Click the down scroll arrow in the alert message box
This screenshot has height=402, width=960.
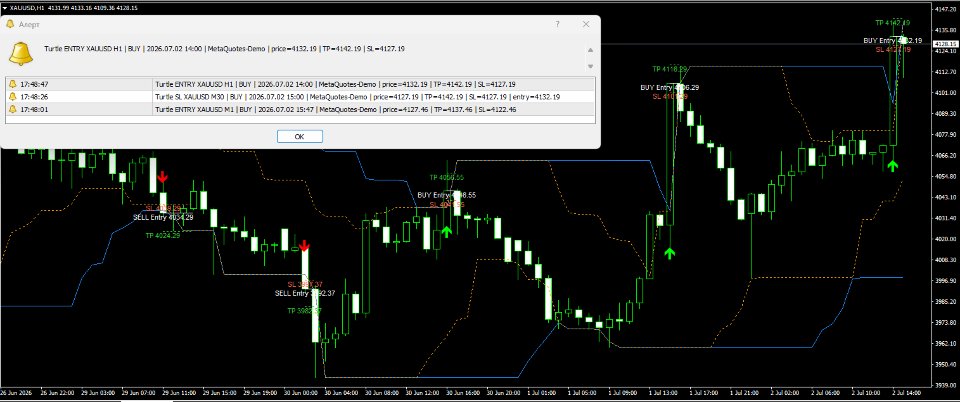[x=590, y=66]
